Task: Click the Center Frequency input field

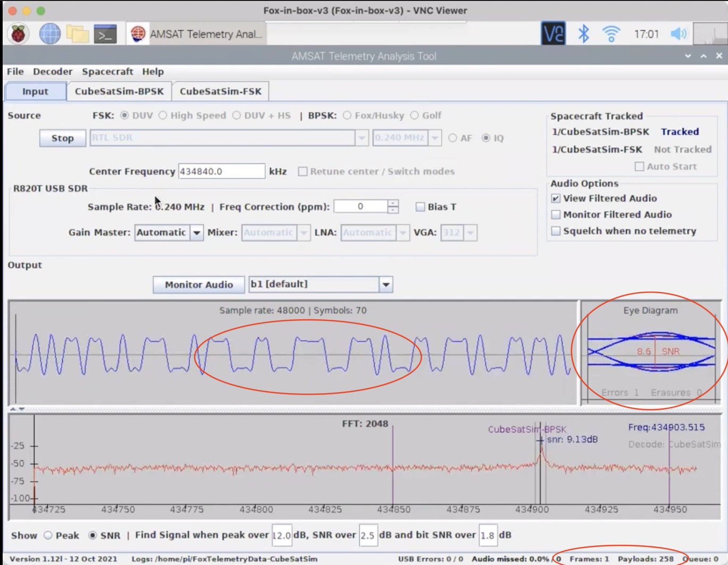Action: (x=221, y=171)
